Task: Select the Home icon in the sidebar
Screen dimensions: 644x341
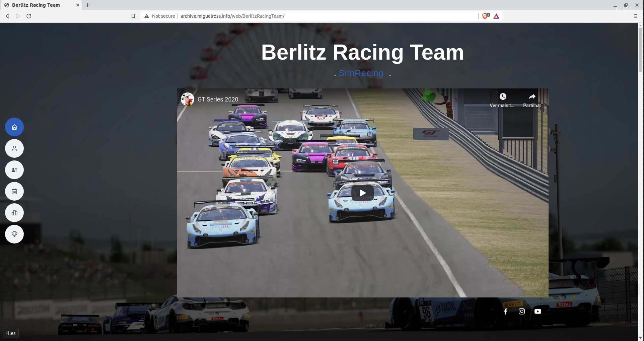Action: (x=14, y=127)
